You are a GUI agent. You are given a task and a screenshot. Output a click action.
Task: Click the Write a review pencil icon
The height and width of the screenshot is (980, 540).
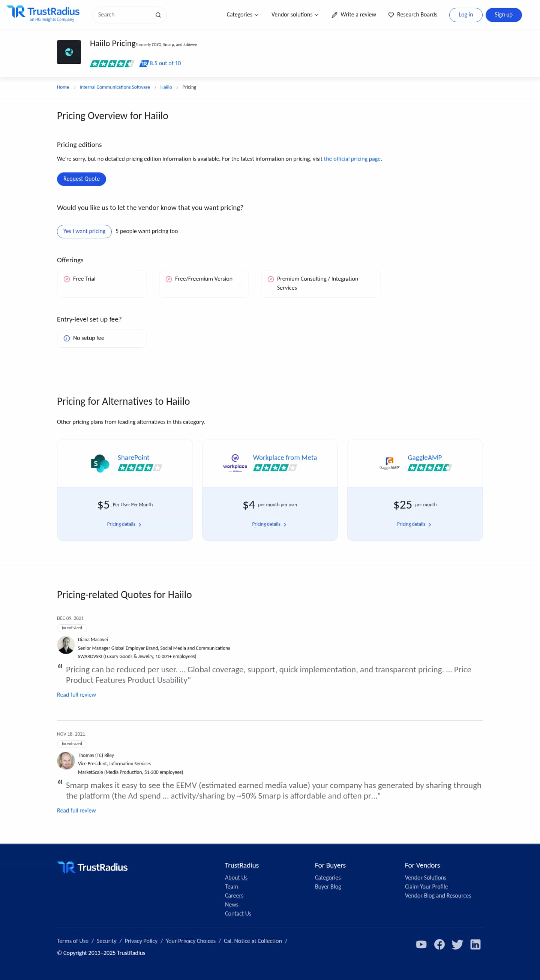(x=334, y=15)
